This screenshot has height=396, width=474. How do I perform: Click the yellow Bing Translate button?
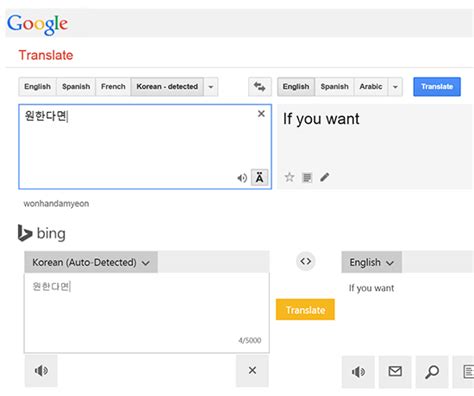click(305, 310)
